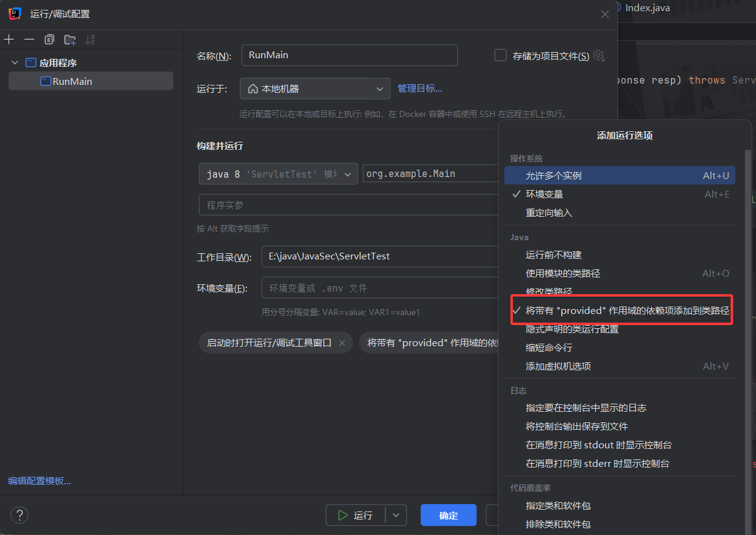Open help with the question mark icon
The width and height of the screenshot is (756, 535).
click(19, 515)
